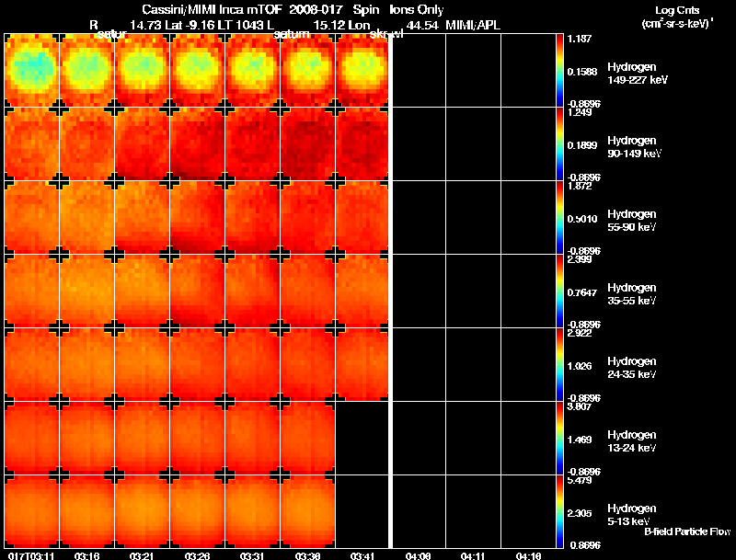Select the 90-149 keV panel at 03:11

click(x=32, y=144)
